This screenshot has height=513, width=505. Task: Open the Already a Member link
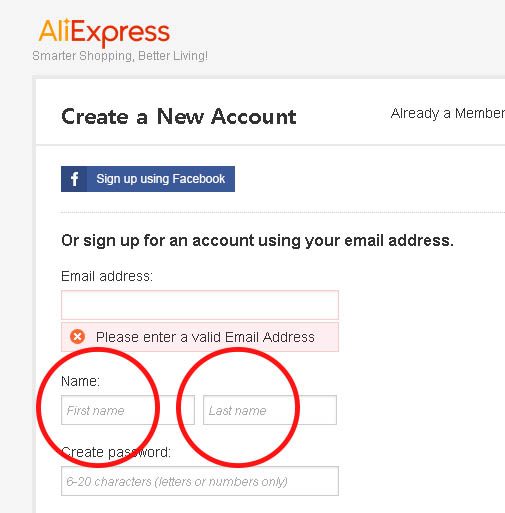[448, 114]
